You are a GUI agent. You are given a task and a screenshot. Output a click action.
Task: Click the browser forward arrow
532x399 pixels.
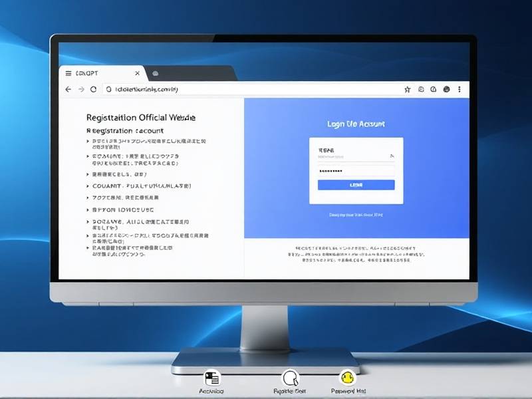coord(81,89)
